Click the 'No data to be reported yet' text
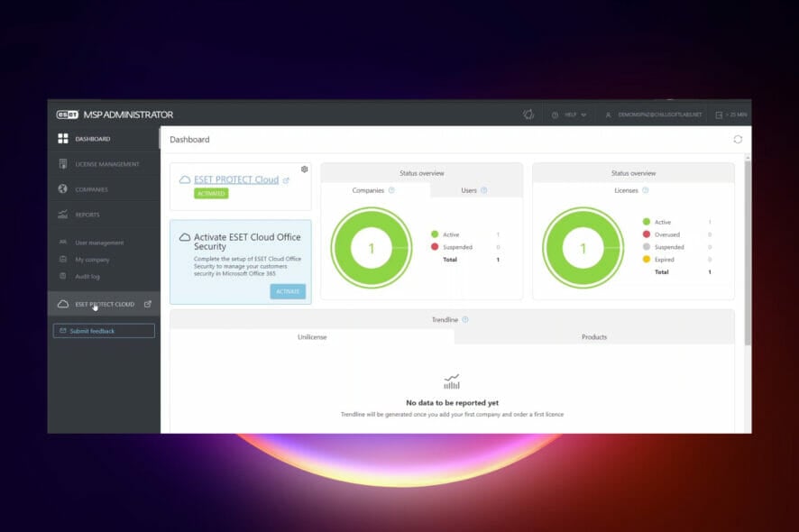 [x=452, y=402]
